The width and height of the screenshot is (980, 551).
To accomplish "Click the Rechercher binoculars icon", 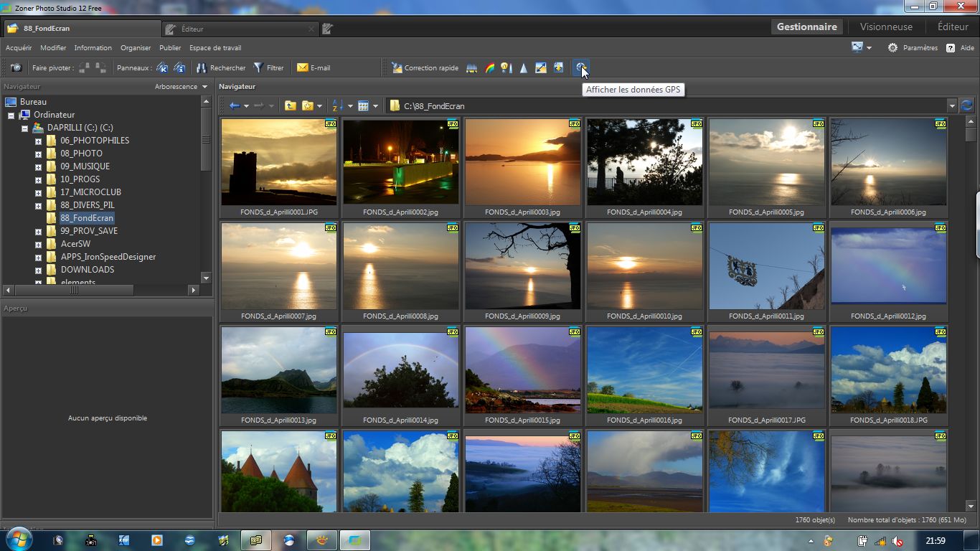I will point(202,67).
